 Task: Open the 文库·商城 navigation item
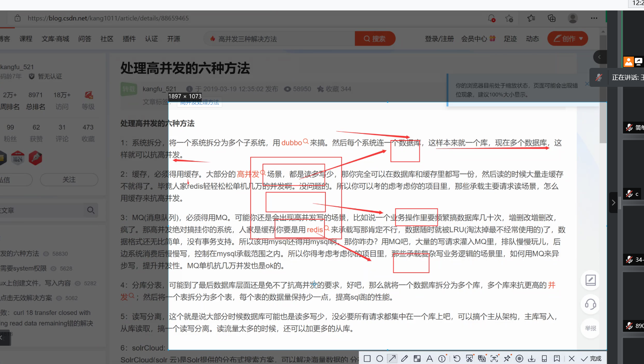click(55, 39)
